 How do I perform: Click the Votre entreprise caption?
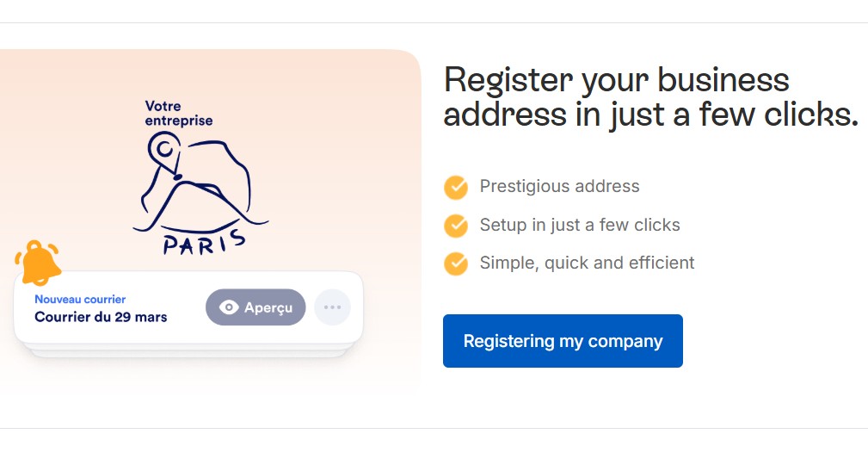[x=178, y=114]
